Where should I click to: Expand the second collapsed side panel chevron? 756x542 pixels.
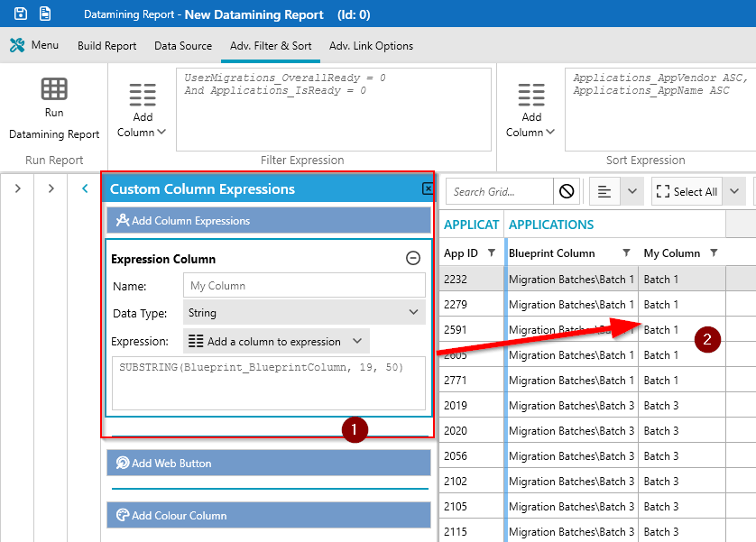coord(51,188)
